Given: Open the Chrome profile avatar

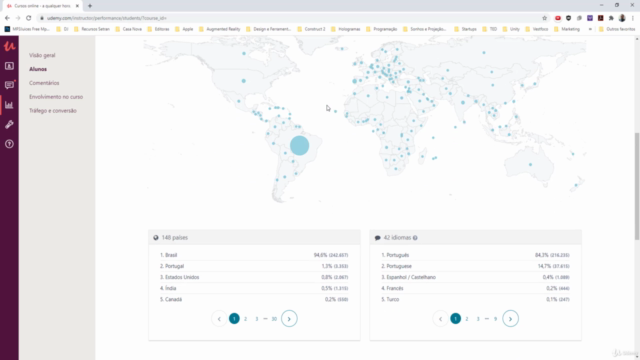Looking at the screenshot, I should pyautogui.click(x=622, y=18).
